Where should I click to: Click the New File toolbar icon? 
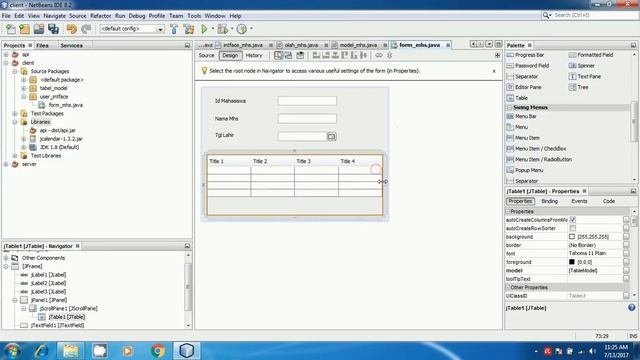point(11,29)
